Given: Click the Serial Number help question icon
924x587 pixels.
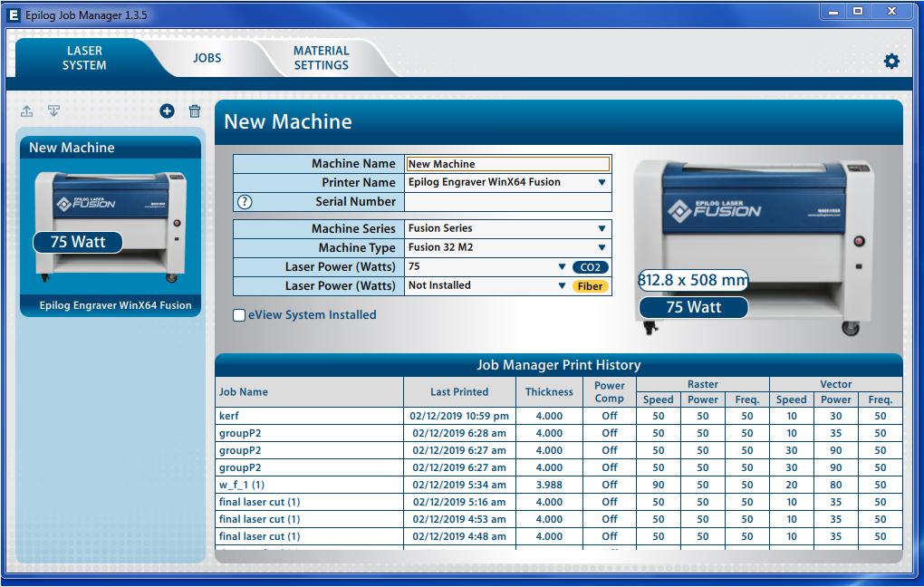Looking at the screenshot, I should pyautogui.click(x=245, y=202).
